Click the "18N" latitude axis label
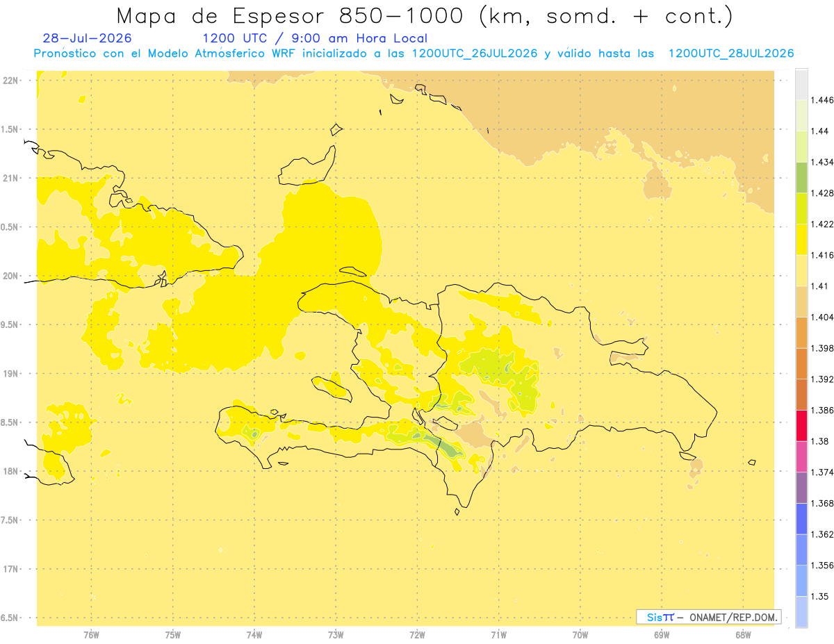 point(10,471)
